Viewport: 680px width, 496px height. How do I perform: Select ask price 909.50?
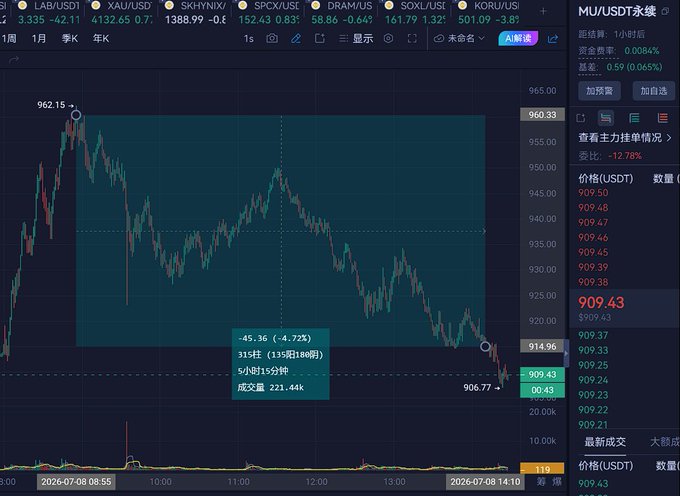tap(593, 193)
